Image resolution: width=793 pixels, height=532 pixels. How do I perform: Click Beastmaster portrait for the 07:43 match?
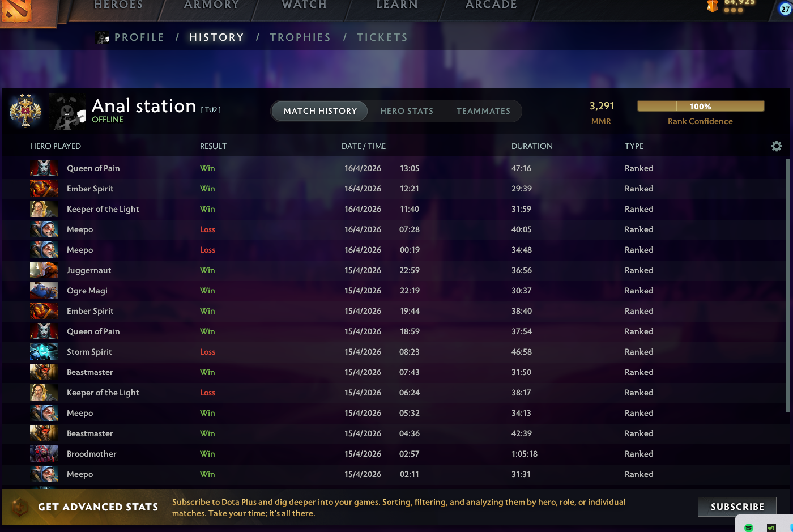pos(44,372)
